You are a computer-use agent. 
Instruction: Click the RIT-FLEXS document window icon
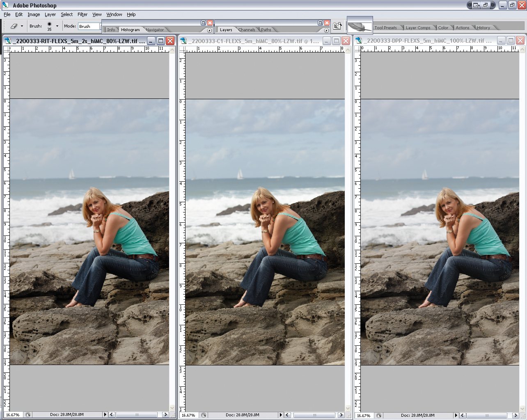pyautogui.click(x=8, y=41)
